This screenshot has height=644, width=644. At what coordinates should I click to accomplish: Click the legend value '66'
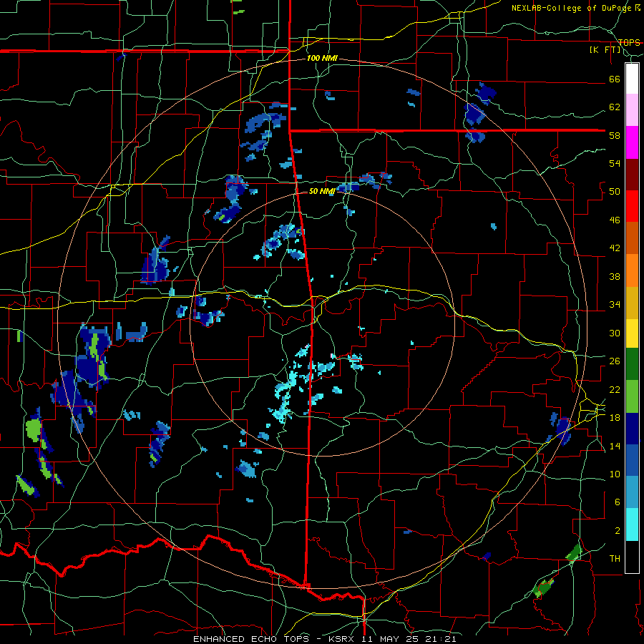pos(615,79)
